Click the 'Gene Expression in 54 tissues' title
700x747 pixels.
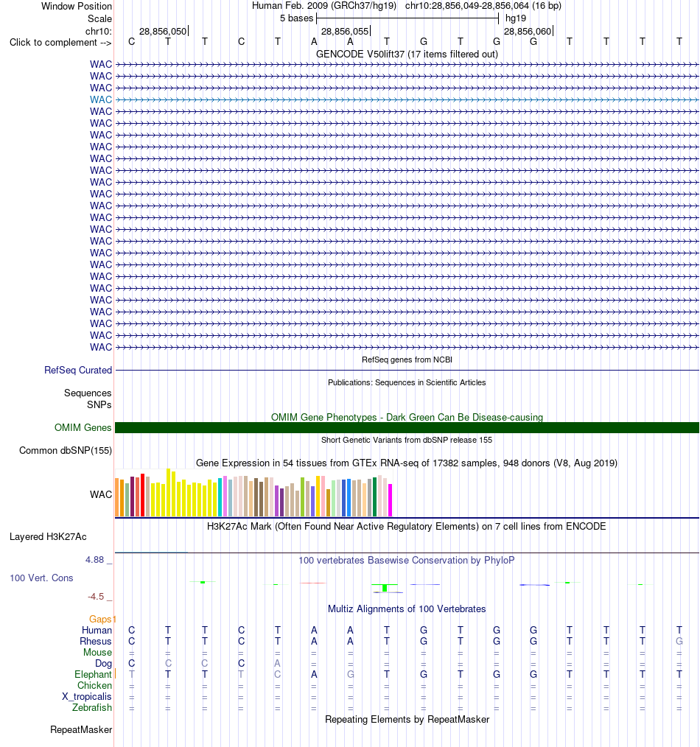coord(407,463)
